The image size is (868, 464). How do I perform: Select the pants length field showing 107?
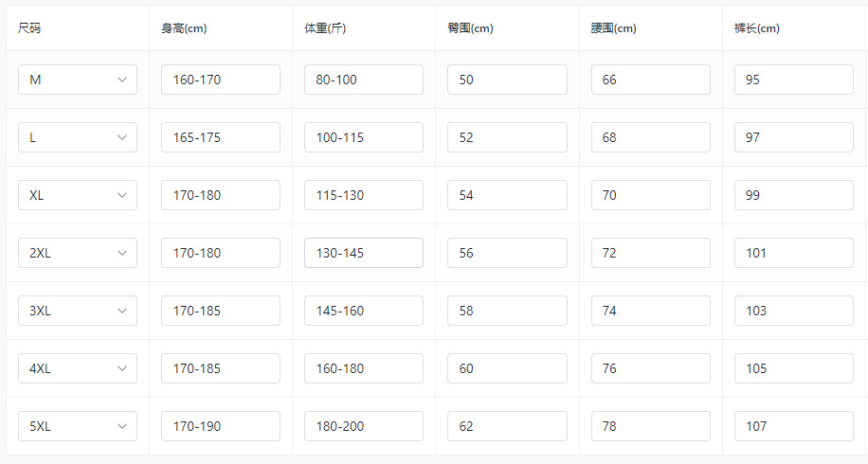click(x=793, y=426)
